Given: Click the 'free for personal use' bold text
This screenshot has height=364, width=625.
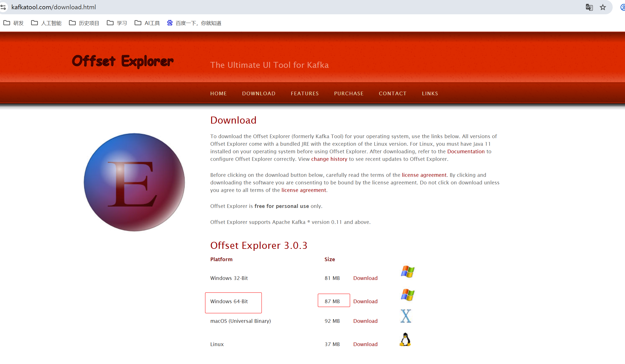Looking at the screenshot, I should 282,206.
